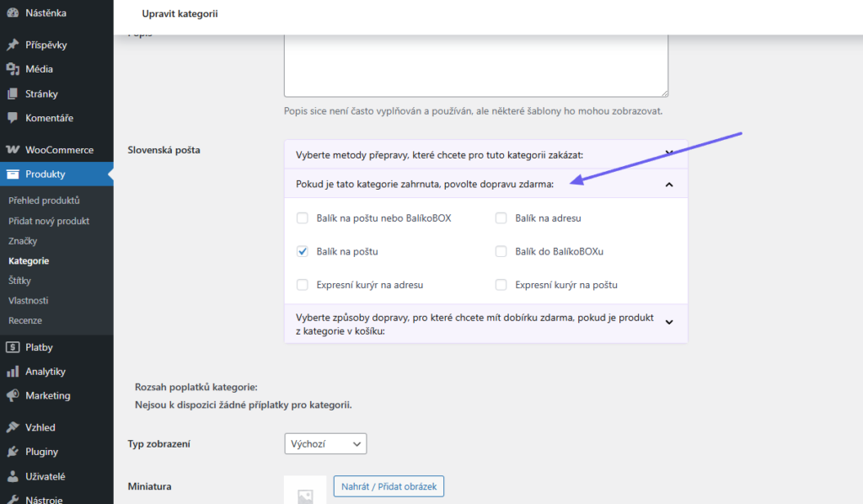This screenshot has height=504, width=863.
Task: Open the Nástěnka menu label
Action: [46, 13]
